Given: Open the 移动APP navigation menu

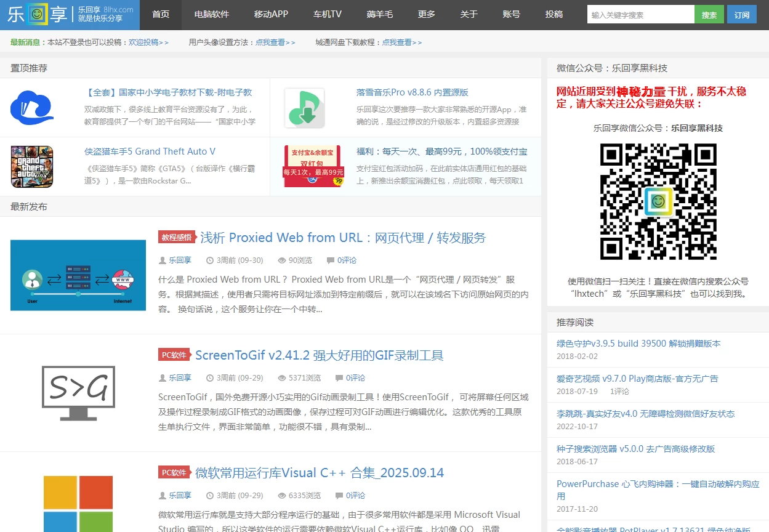Looking at the screenshot, I should click(x=271, y=15).
